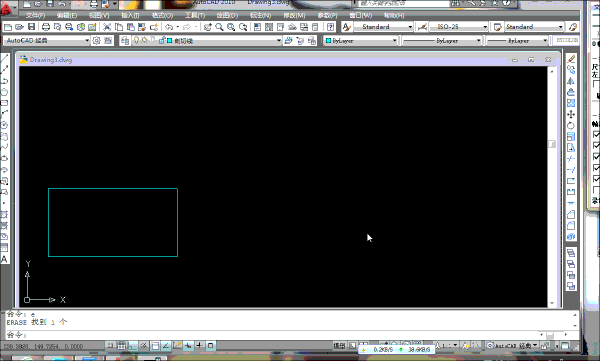Expand the AutoCAD 经典 workspace dropdown
The height and width of the screenshot is (361, 600).
87,41
